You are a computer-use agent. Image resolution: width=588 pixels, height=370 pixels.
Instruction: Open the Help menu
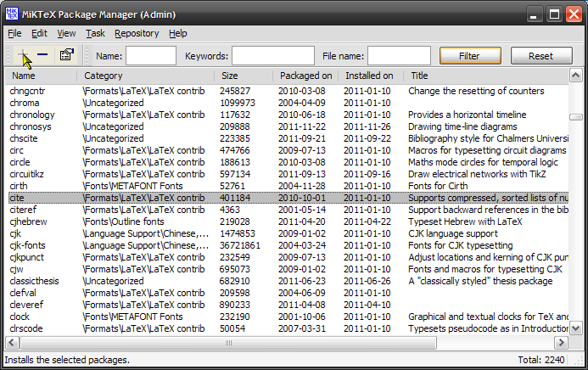pos(177,33)
